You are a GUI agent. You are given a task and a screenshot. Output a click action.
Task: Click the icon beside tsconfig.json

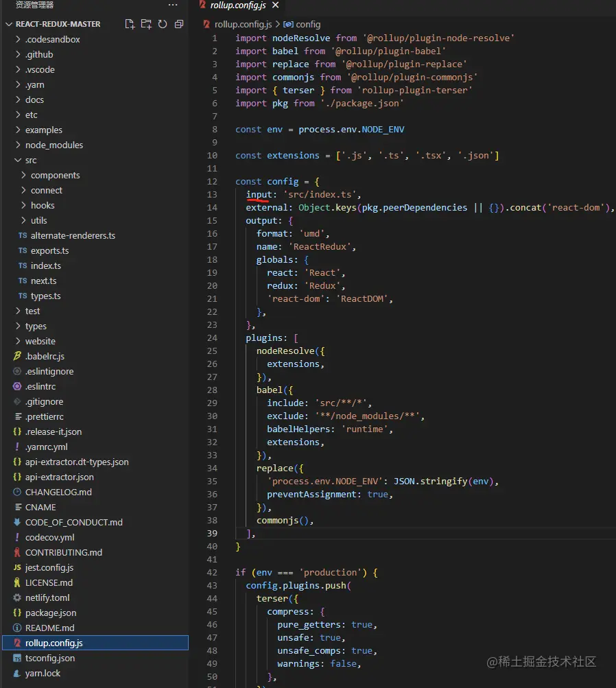(17, 659)
